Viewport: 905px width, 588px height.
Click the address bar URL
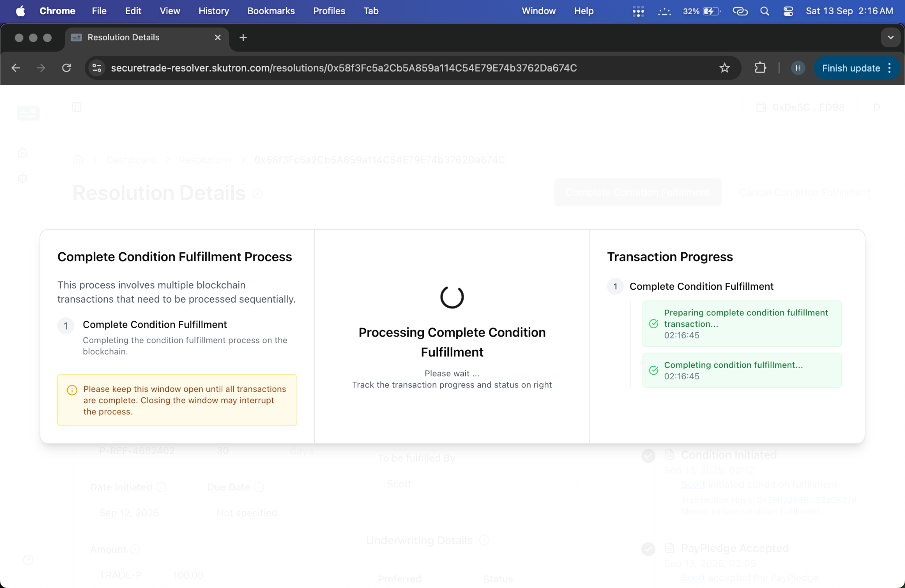point(344,68)
